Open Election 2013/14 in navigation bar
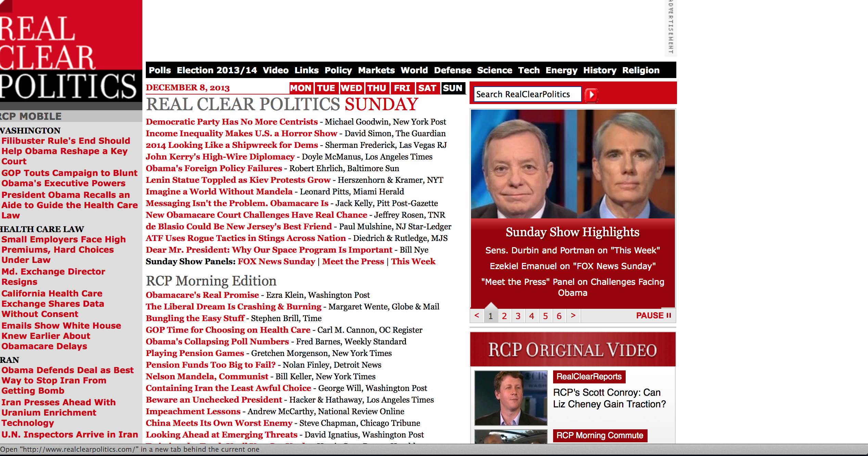 click(x=217, y=70)
